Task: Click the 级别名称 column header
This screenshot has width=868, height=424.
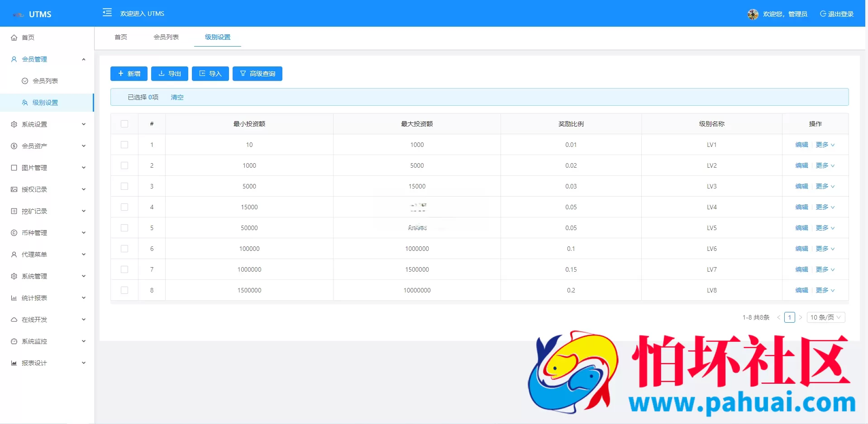Action: pos(711,124)
